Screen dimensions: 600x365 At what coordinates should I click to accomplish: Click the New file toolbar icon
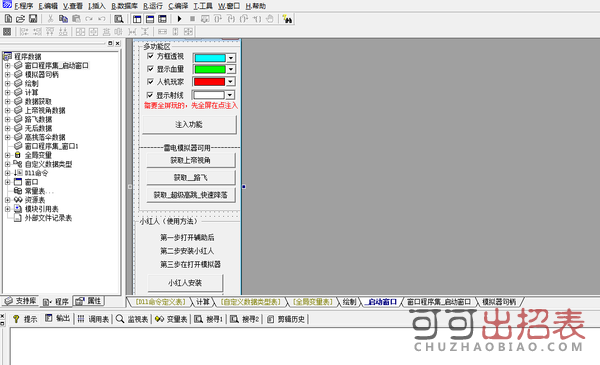click(x=8, y=19)
